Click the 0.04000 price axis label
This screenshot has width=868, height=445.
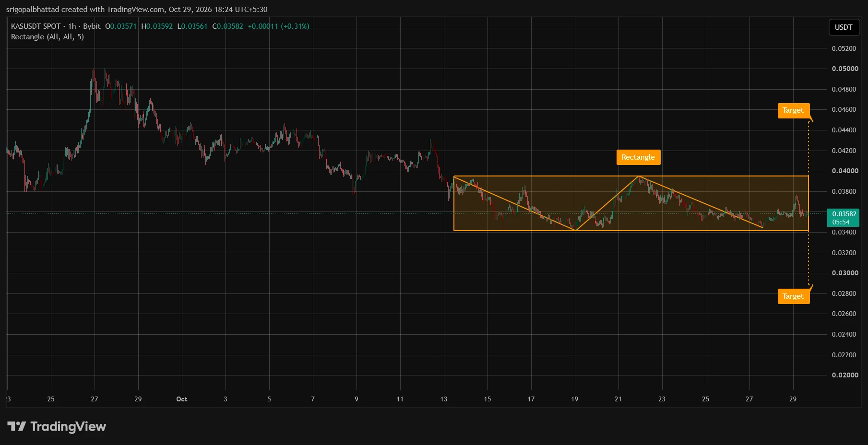(x=845, y=171)
